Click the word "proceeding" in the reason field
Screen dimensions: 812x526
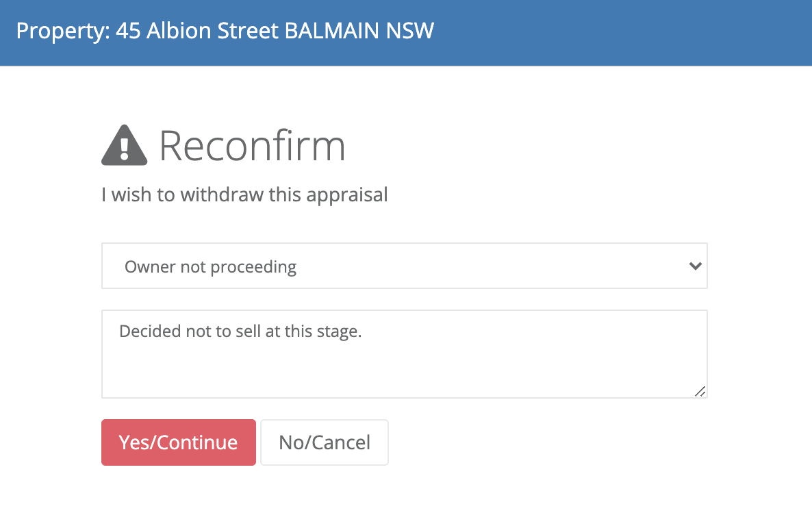[x=253, y=267]
